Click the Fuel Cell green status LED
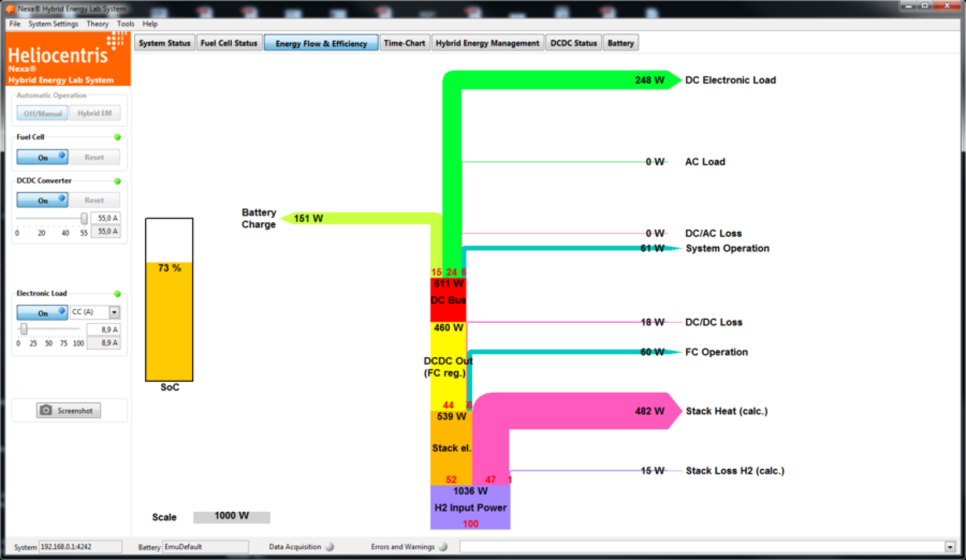This screenshot has width=966, height=560. pyautogui.click(x=117, y=137)
